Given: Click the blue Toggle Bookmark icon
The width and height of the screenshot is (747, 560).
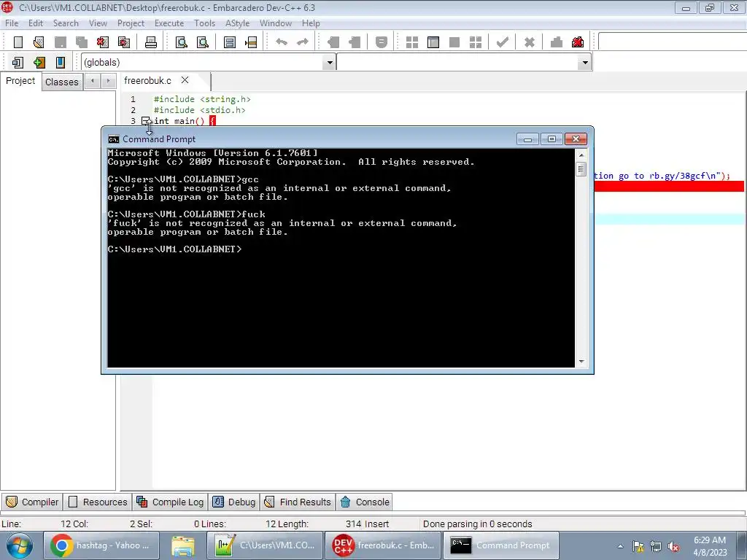Looking at the screenshot, I should pos(60,63).
